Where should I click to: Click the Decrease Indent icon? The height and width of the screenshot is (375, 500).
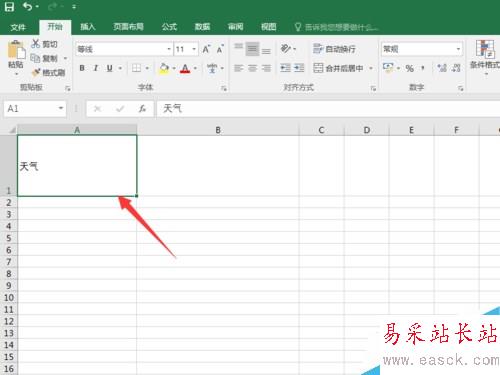click(285, 68)
